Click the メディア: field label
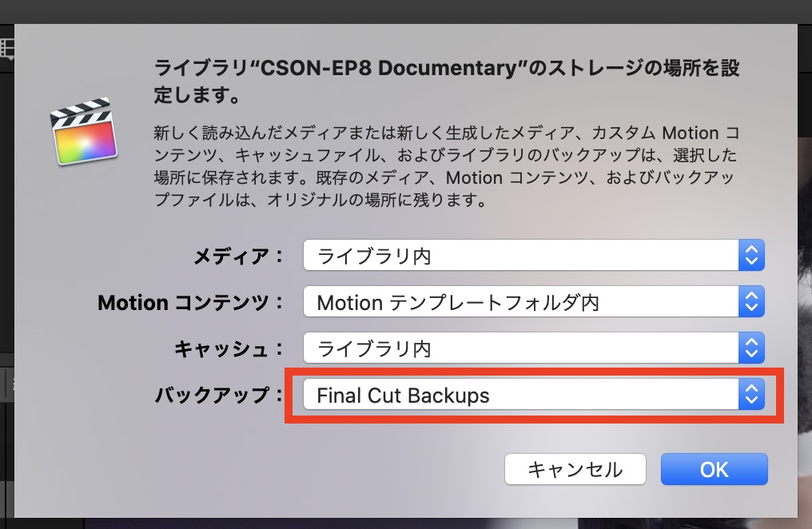 pyautogui.click(x=238, y=257)
